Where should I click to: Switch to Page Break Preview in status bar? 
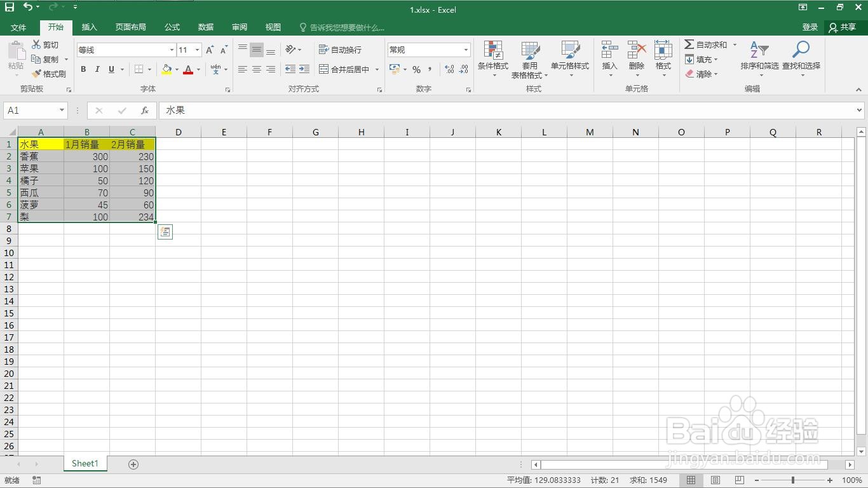coord(739,480)
